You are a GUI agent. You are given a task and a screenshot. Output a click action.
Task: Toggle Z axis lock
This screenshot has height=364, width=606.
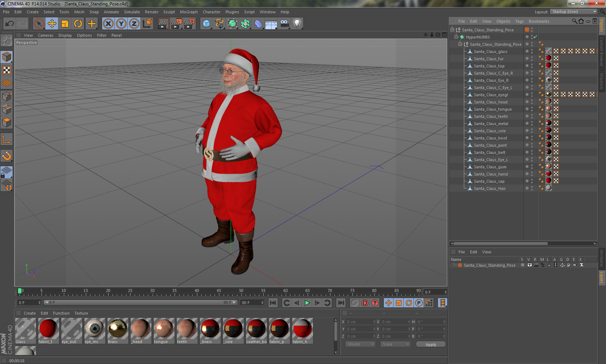point(134,24)
